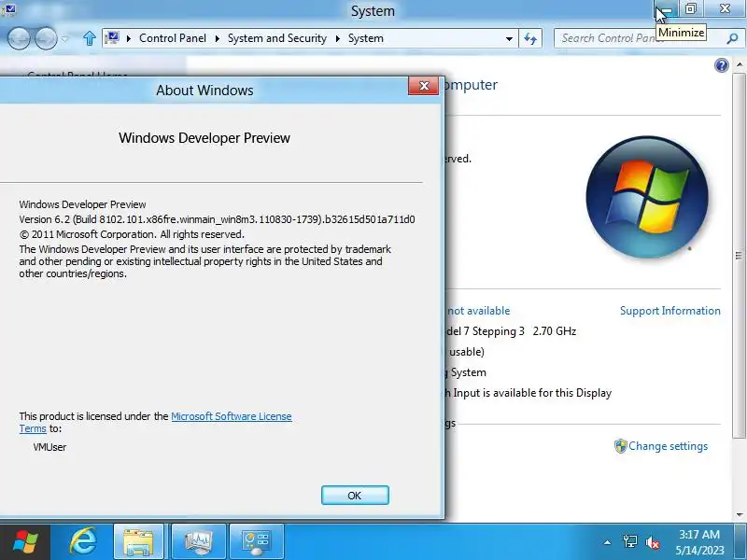Viewport: 747px width, 560px height.
Task: Open recent pages dropdown arrow
Action: [64, 38]
